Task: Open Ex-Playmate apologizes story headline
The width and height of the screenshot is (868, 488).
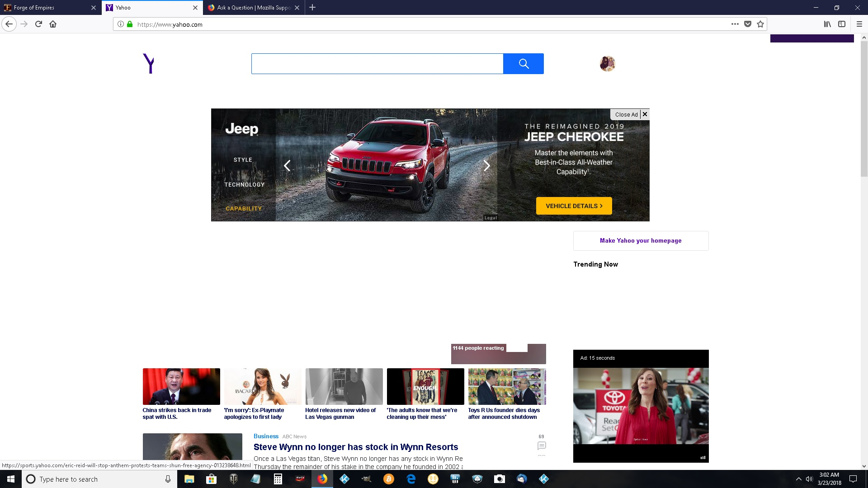Action: (254, 413)
